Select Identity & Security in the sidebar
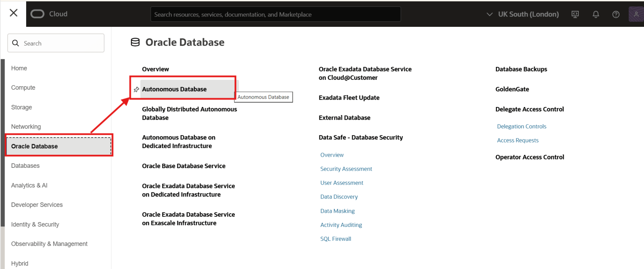This screenshot has width=644, height=269. click(x=35, y=224)
